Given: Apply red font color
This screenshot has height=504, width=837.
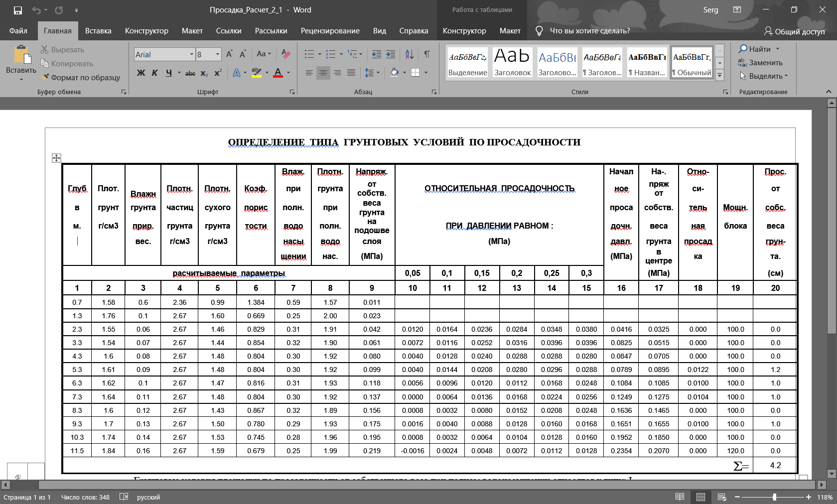Looking at the screenshot, I should tap(278, 73).
